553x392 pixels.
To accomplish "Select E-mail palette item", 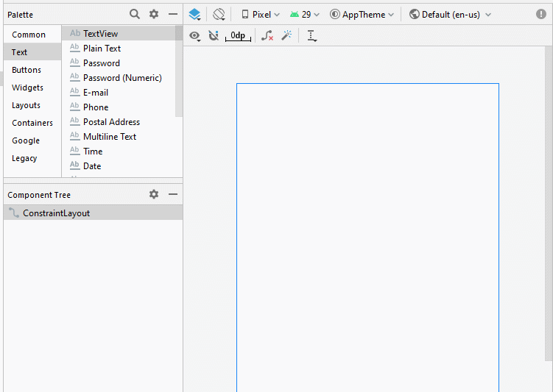I will (119, 93).
